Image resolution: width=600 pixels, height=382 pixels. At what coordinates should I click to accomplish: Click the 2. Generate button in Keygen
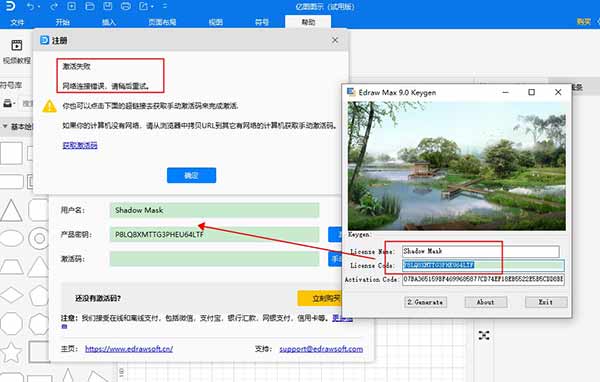[425, 302]
